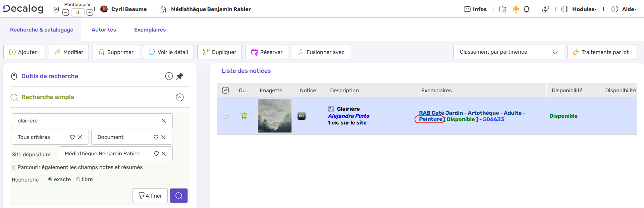Switch to Recherche & catalogage tab
644x208 pixels.
pos(42,30)
